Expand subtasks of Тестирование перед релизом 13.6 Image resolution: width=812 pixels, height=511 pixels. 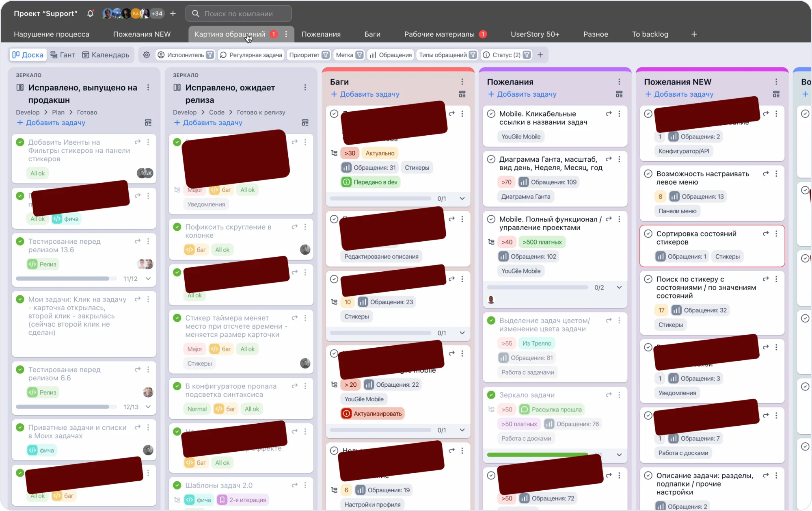[x=148, y=279]
